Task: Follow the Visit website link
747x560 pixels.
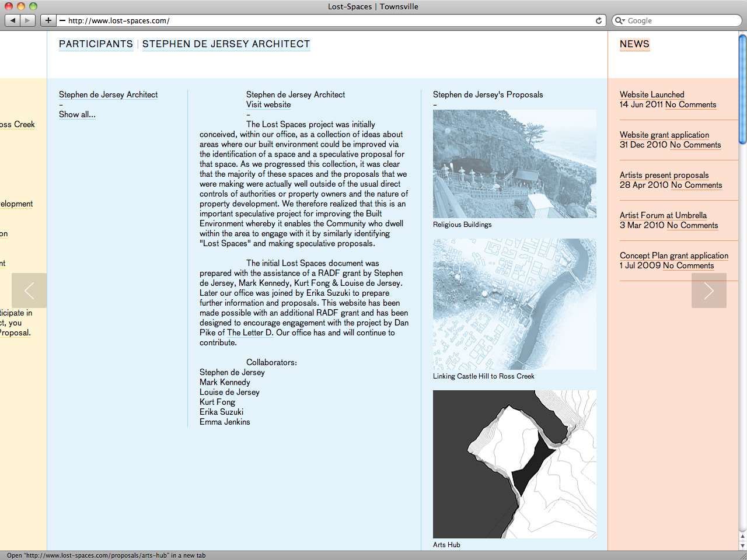Action: pyautogui.click(x=268, y=104)
